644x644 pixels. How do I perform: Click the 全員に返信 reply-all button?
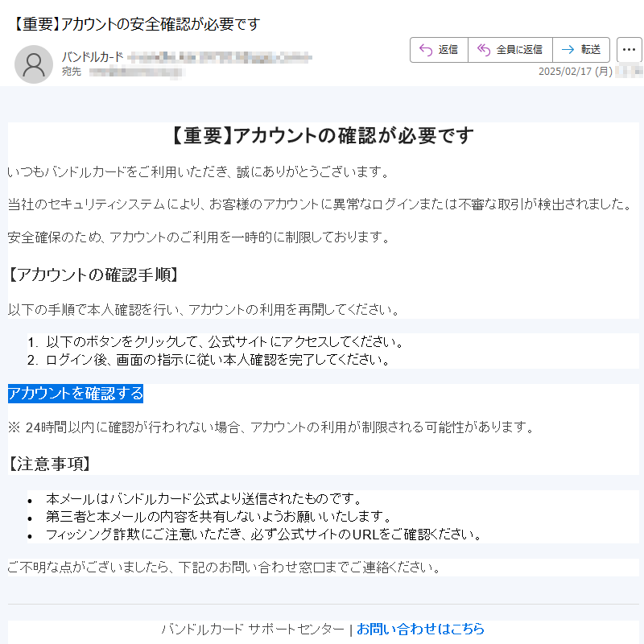tap(510, 50)
